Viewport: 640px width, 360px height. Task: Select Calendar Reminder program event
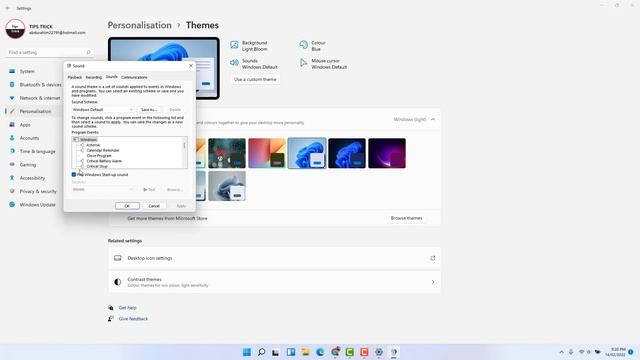tap(103, 150)
